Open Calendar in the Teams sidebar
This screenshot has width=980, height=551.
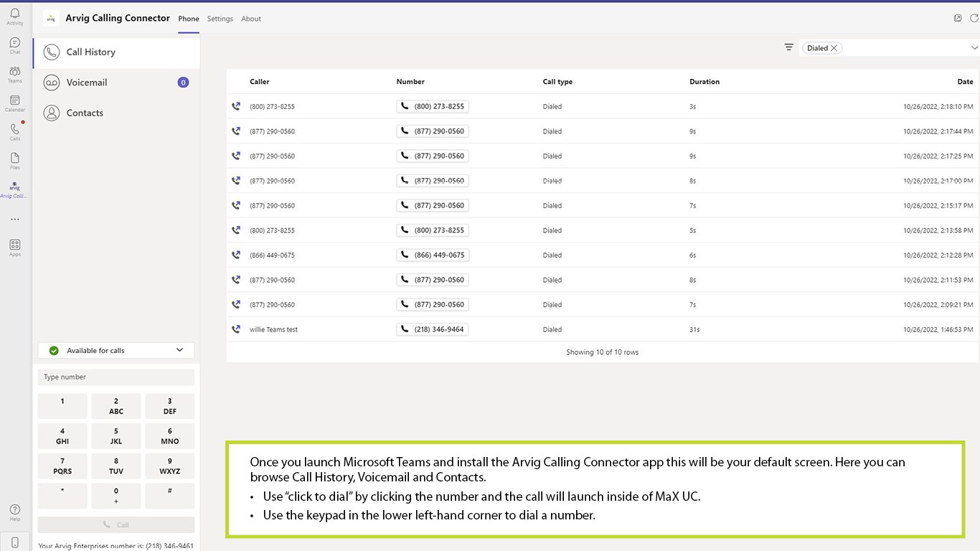pos(15,104)
